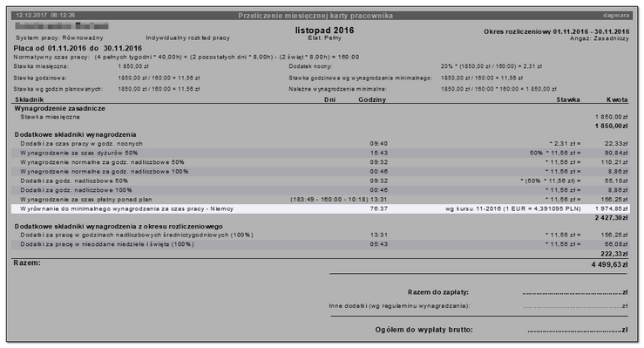Select the nadliczbowych średniotygodniowych (100%) row
The image size is (644, 348).
coord(321,235)
